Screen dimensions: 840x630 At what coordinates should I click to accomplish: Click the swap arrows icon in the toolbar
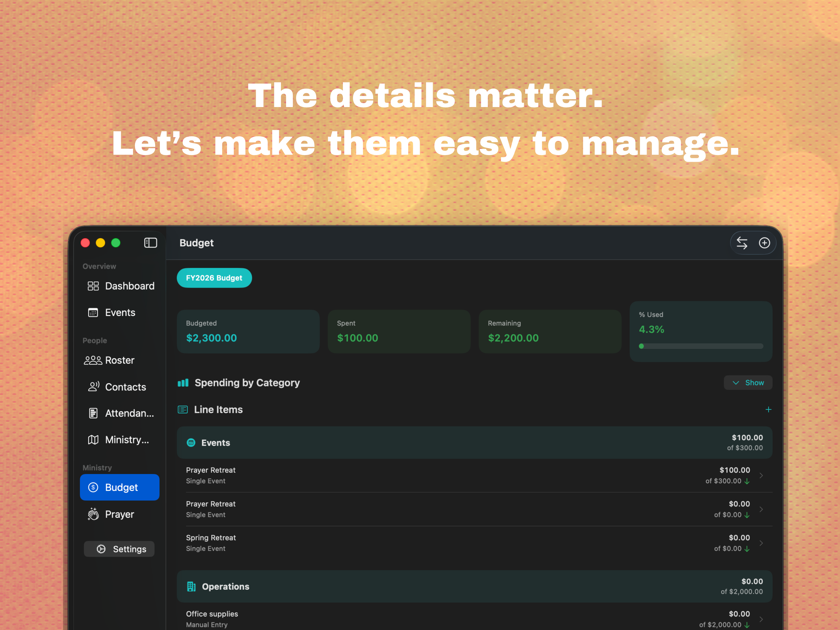[742, 243]
